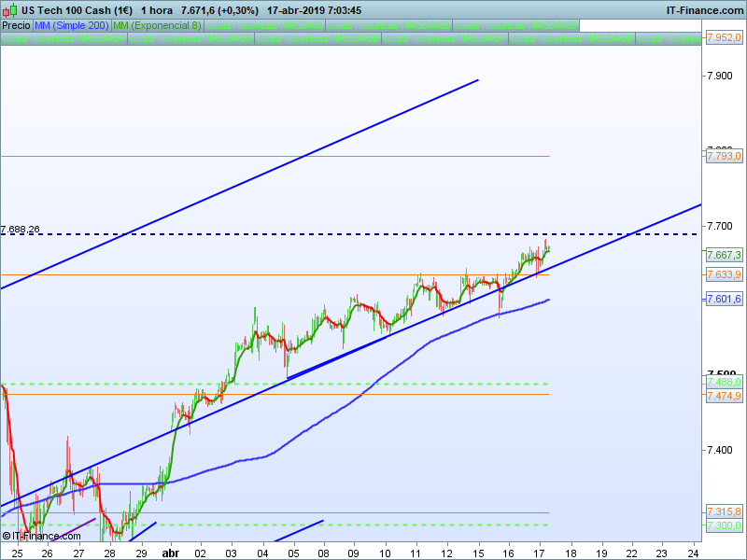The height and width of the screenshot is (560, 747).
Task: Select the cotas historicas NASDAQ6 label
Action: 317,38
